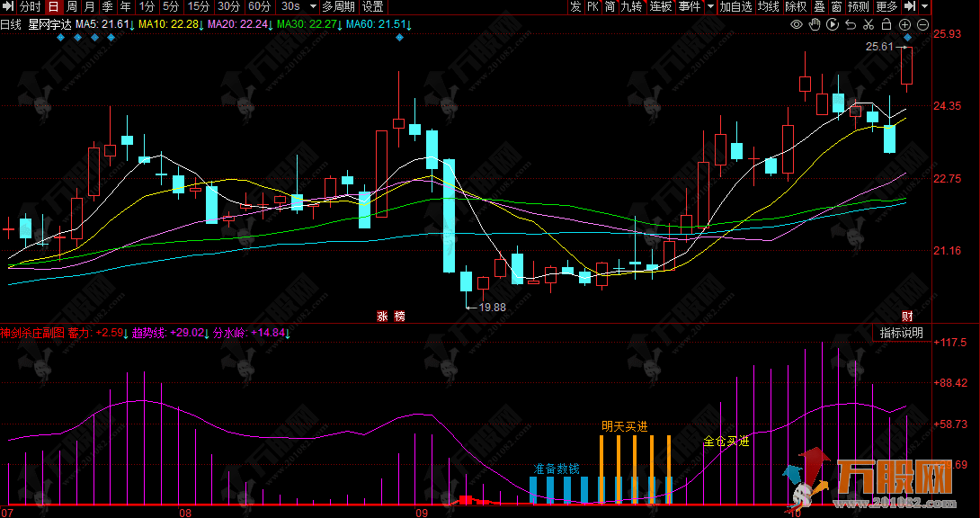
Task: Toggle the chart lock icon
Action: click(x=886, y=24)
